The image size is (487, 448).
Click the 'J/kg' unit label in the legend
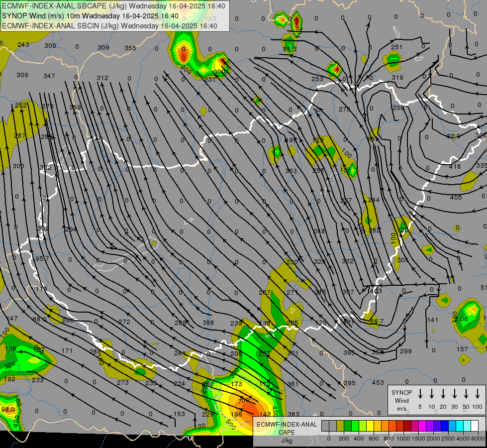287,441
